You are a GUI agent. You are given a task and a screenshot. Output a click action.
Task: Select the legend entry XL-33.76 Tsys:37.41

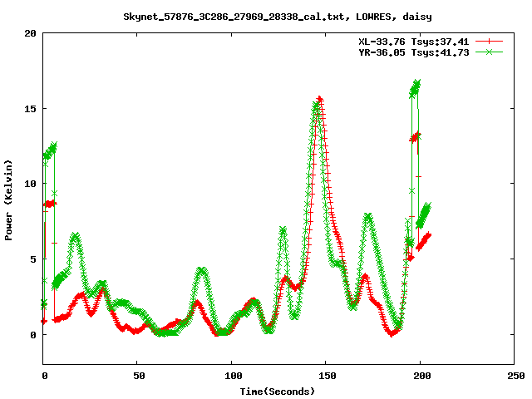(414, 42)
